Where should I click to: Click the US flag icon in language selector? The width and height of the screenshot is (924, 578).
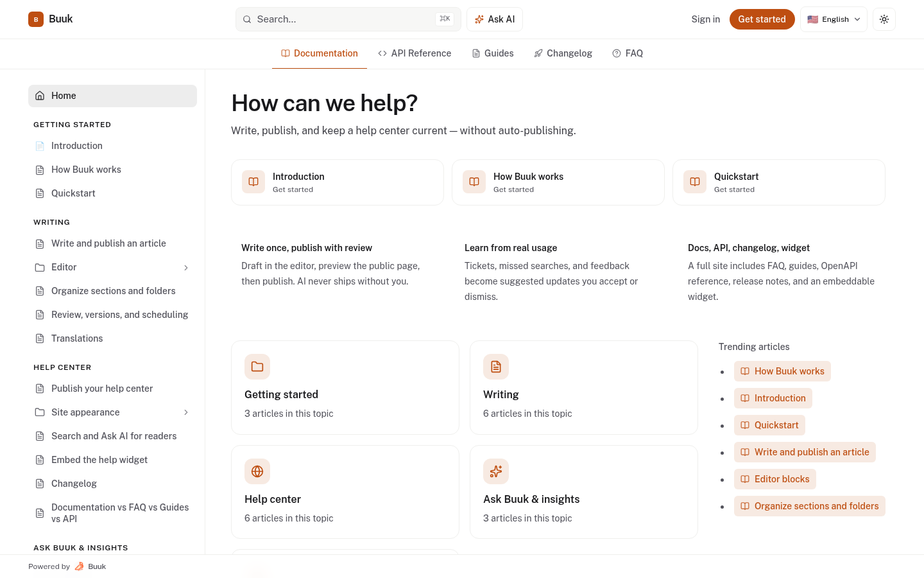(813, 19)
